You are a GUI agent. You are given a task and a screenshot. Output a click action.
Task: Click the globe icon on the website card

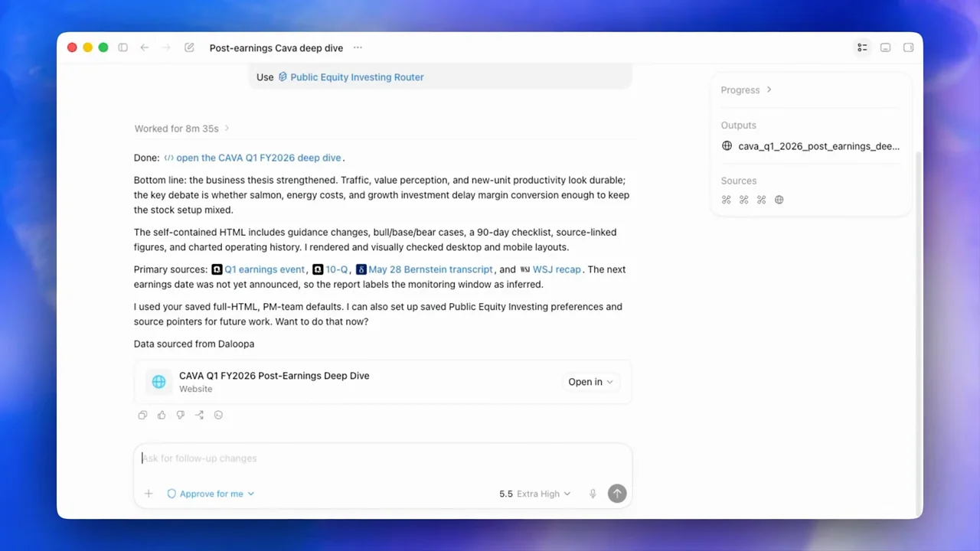pos(158,382)
